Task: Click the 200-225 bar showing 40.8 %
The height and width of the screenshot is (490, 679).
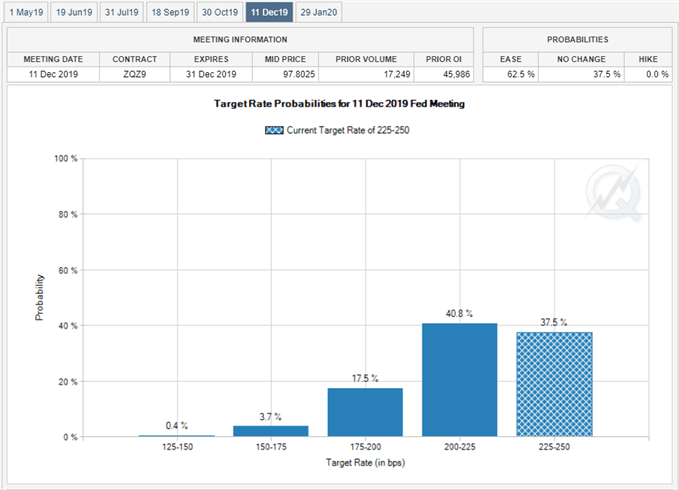Action: (459, 380)
